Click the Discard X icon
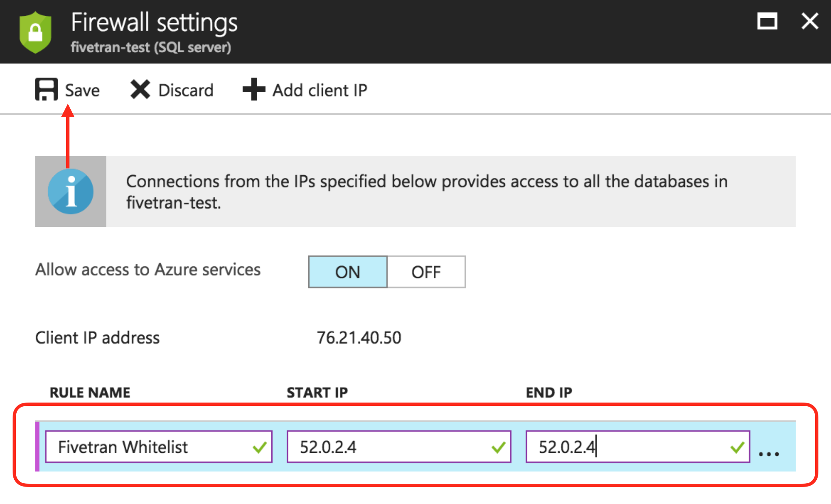 pyautogui.click(x=140, y=89)
